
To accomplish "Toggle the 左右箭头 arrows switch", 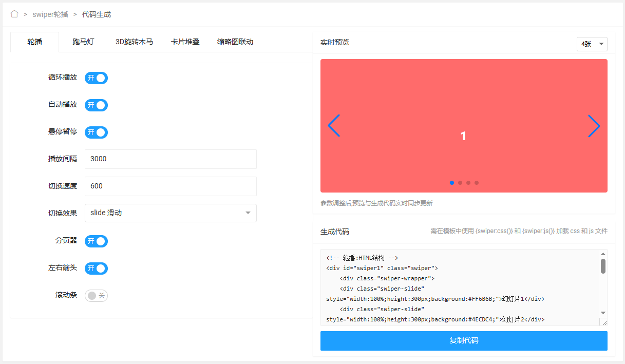I will [x=96, y=269].
